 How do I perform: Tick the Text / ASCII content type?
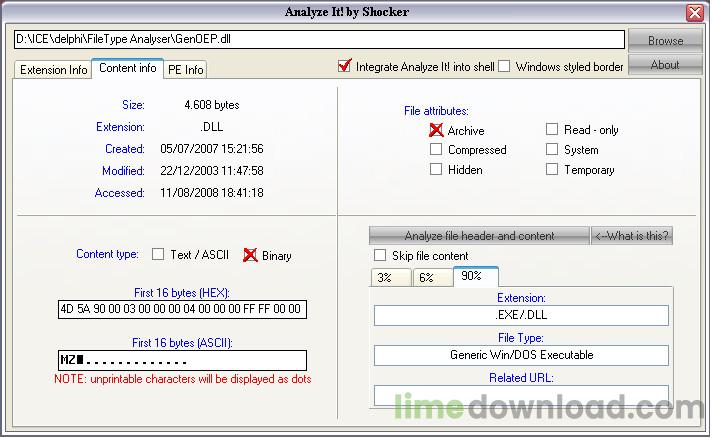[158, 254]
